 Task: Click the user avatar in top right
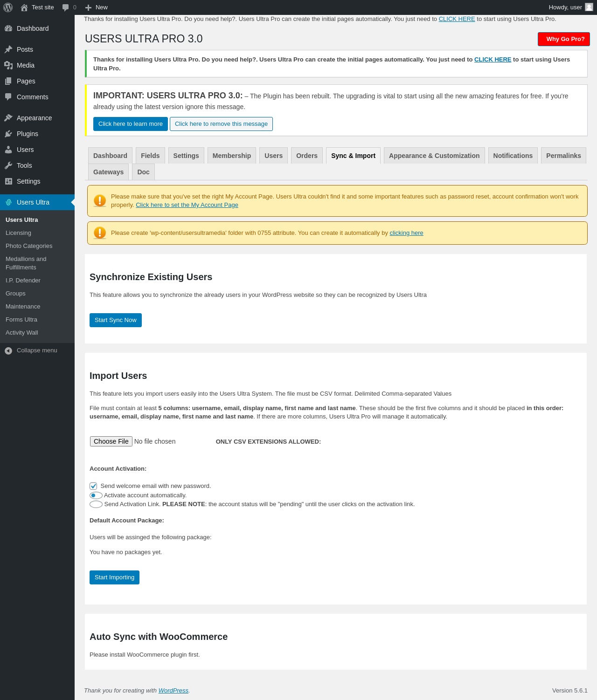(589, 7)
